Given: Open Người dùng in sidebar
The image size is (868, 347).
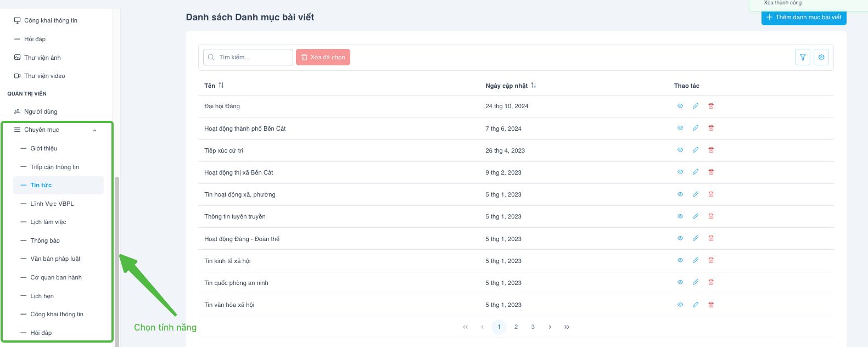Looking at the screenshot, I should 41,111.
